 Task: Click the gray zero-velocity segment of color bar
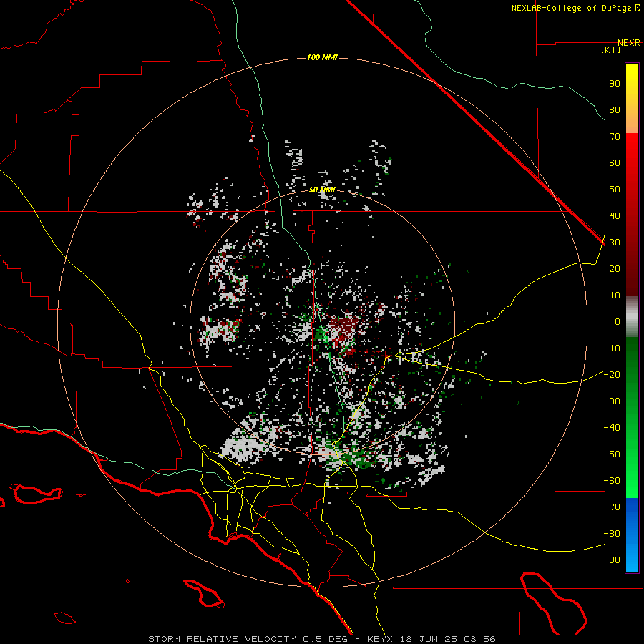pos(632,318)
